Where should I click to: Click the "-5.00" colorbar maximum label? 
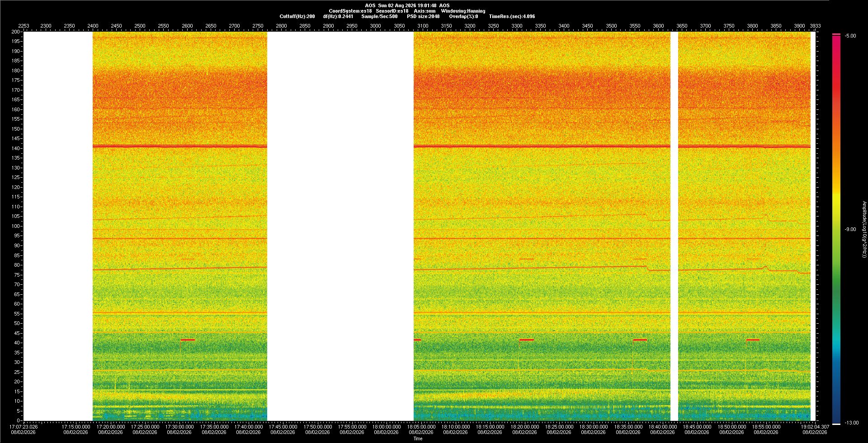pos(850,36)
